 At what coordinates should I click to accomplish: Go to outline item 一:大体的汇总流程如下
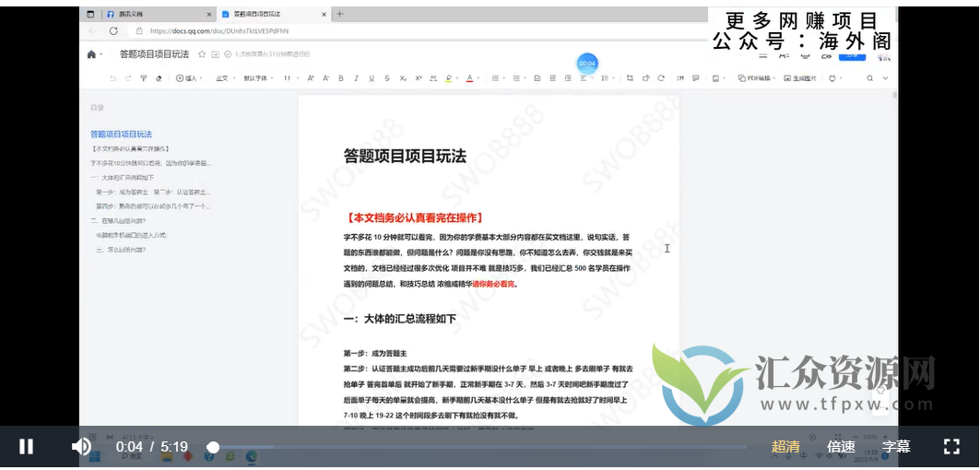[x=122, y=178]
